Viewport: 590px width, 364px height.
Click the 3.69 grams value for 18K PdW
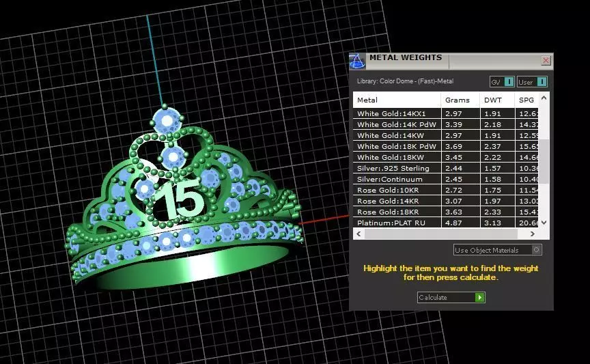pyautogui.click(x=453, y=146)
